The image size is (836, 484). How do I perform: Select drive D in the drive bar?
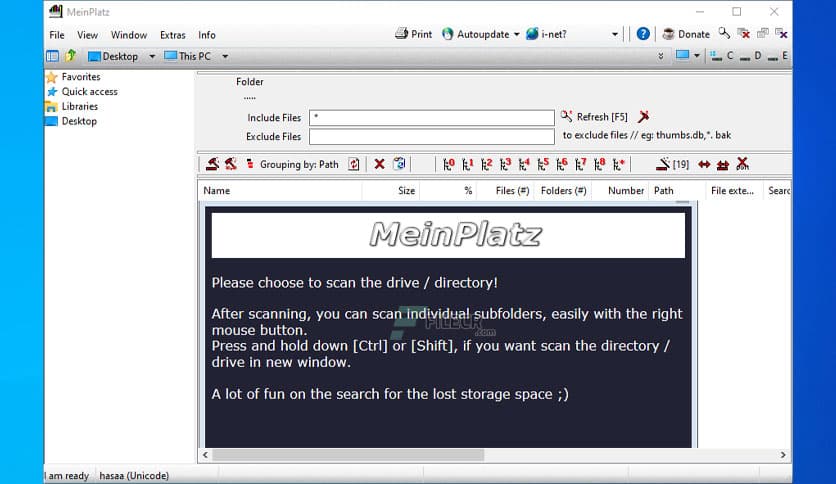click(x=751, y=55)
